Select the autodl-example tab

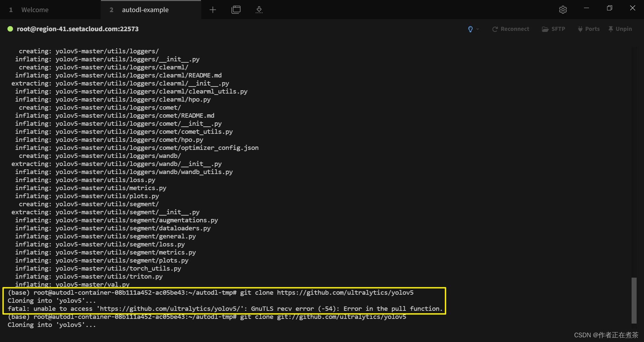point(151,10)
